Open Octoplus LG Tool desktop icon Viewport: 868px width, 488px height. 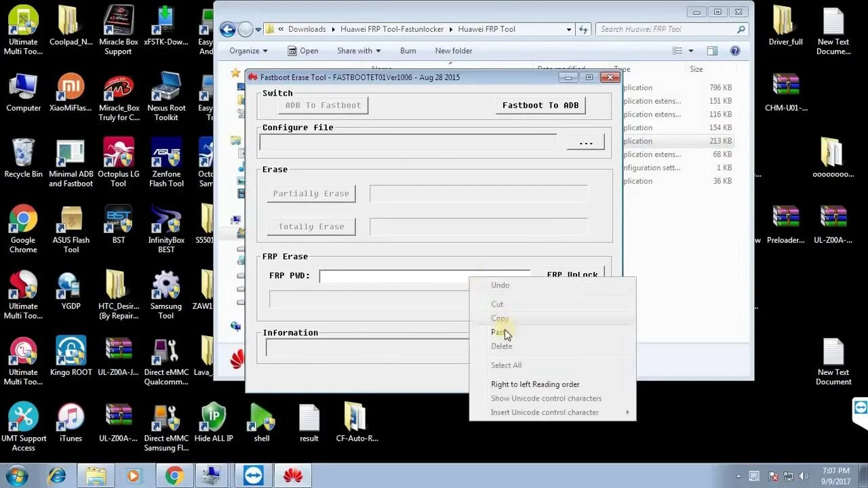118,163
